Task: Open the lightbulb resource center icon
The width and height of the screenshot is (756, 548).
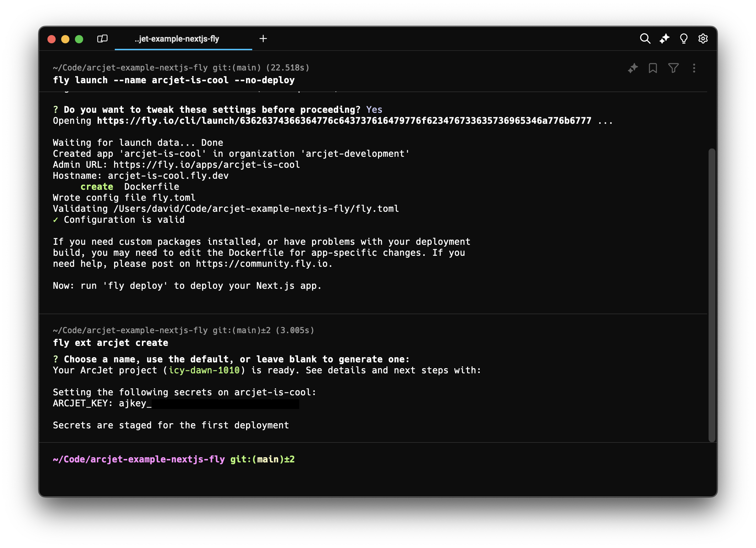Action: point(683,39)
